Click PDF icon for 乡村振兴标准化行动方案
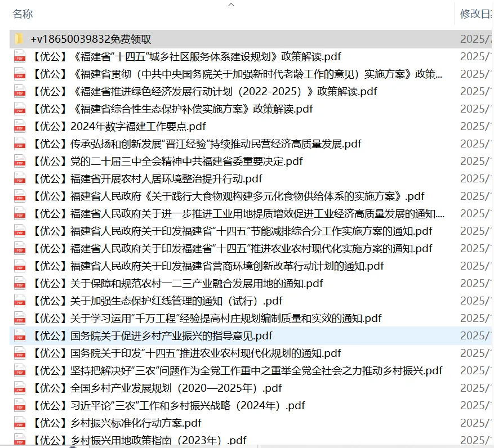The width and height of the screenshot is (494, 448). coord(20,423)
